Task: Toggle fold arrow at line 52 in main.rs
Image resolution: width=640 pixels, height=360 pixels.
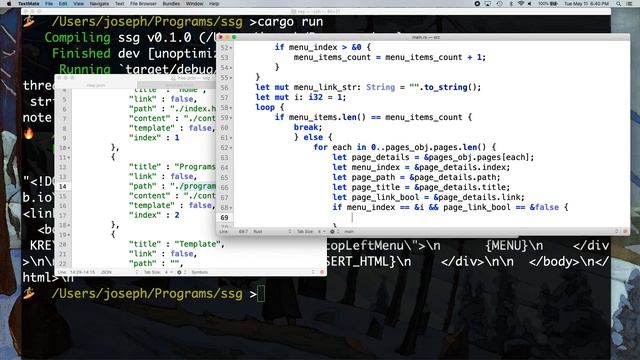Action: [231, 48]
